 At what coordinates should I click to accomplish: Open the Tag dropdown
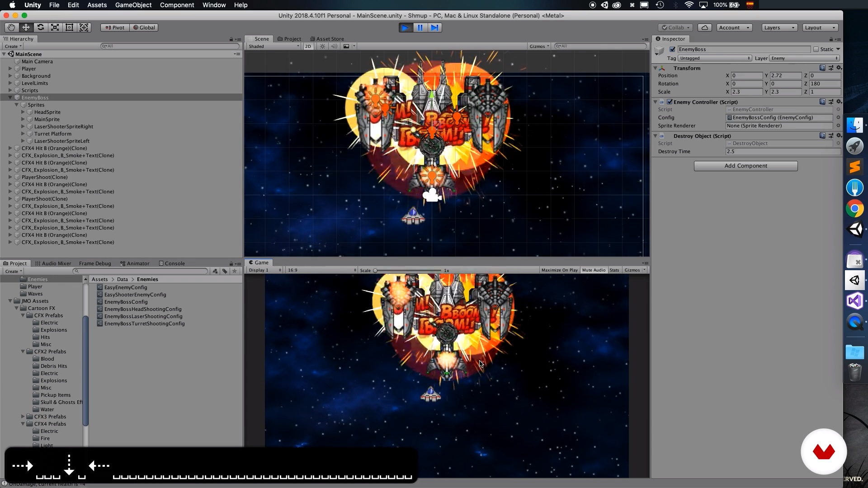click(715, 58)
